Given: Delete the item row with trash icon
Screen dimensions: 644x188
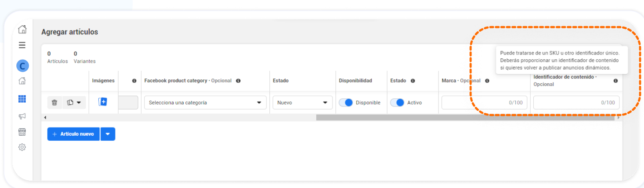Looking at the screenshot, I should point(54,103).
